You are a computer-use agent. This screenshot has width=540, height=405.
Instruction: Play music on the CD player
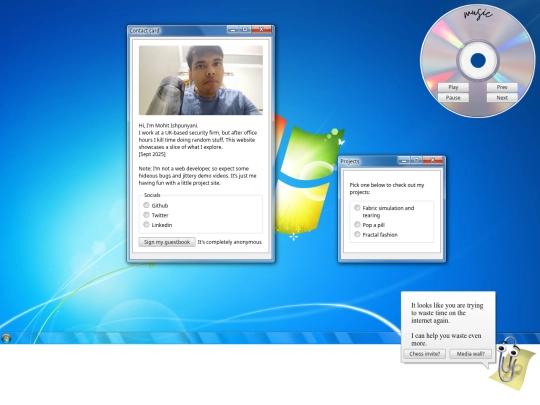point(453,87)
